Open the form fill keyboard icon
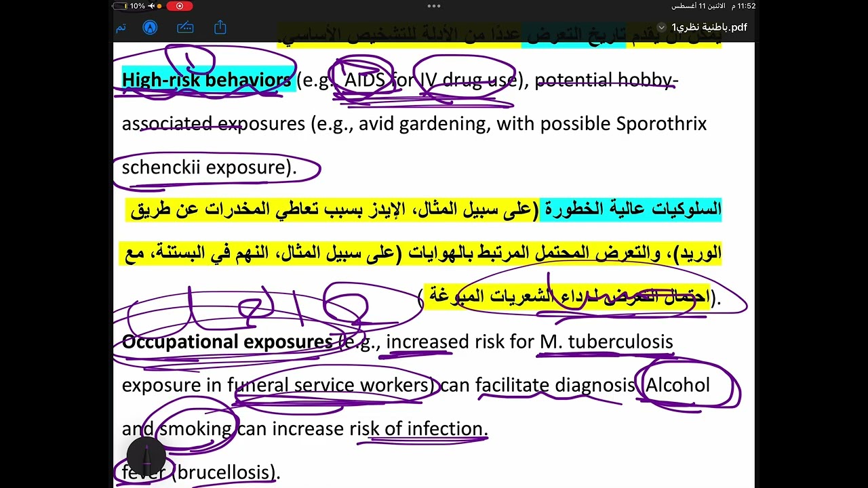The height and width of the screenshot is (488, 868). click(x=185, y=28)
